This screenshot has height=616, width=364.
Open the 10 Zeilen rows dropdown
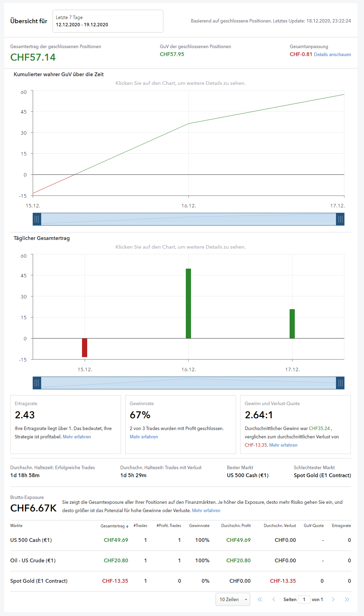[233, 599]
